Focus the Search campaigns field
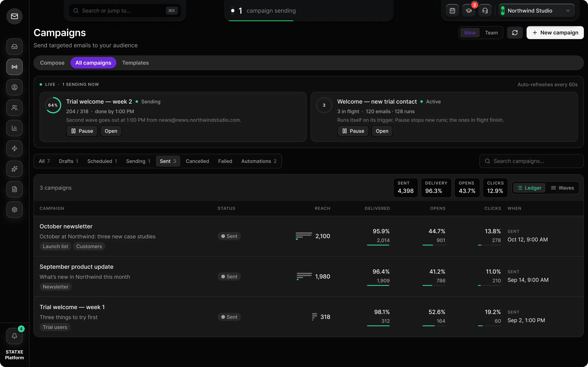 [531, 161]
